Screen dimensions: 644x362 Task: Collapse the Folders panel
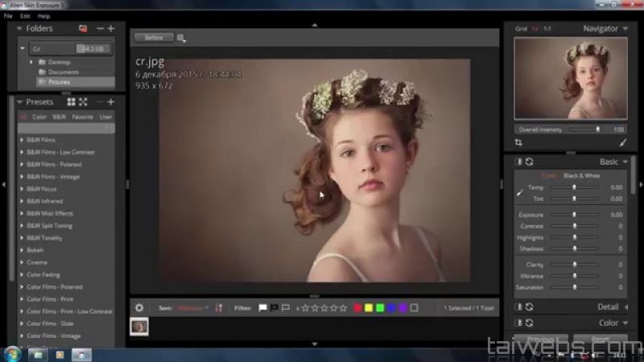(19, 29)
